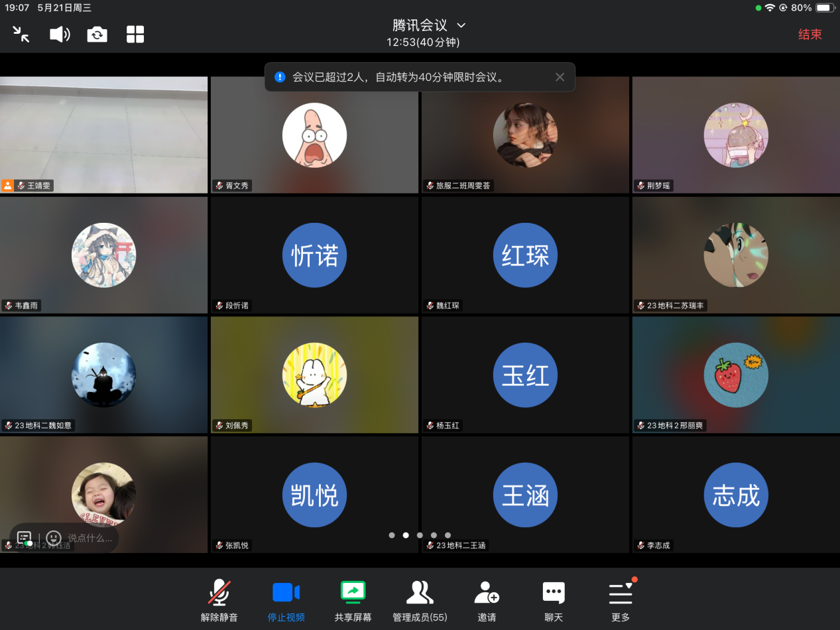Dismiss the 40分钟 time limit notification
This screenshot has height=630, width=840.
560,77
